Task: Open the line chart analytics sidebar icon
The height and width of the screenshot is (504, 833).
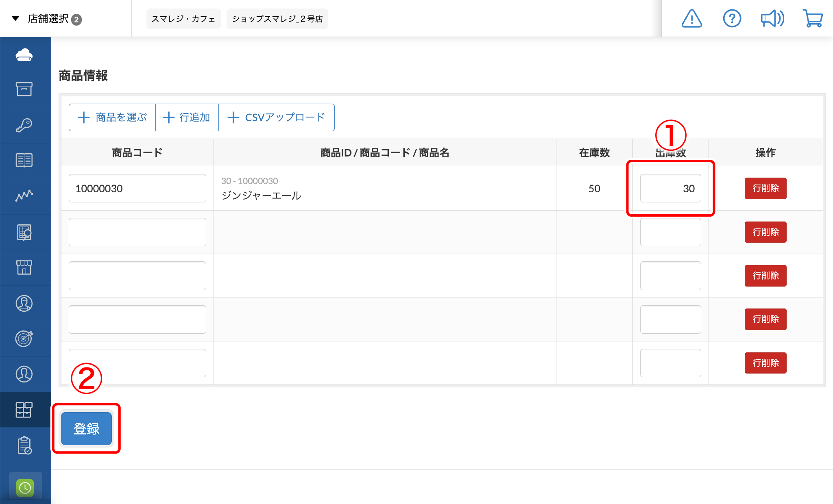Action: click(x=24, y=196)
